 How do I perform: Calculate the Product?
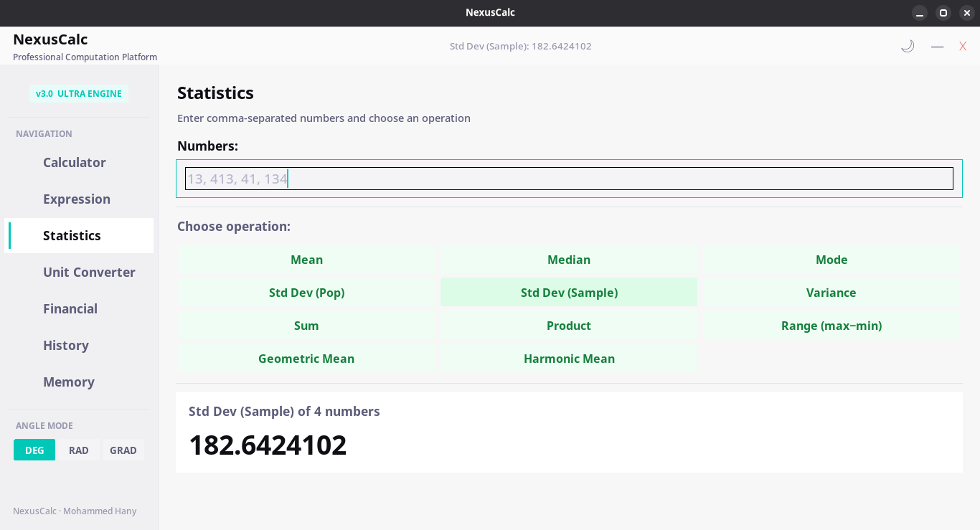click(569, 326)
